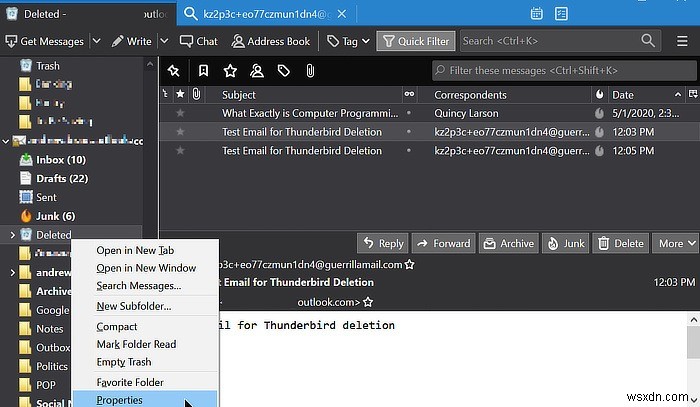Screen dimensions: 700x407
Task: Sort by attachment column header
Action: coord(196,94)
